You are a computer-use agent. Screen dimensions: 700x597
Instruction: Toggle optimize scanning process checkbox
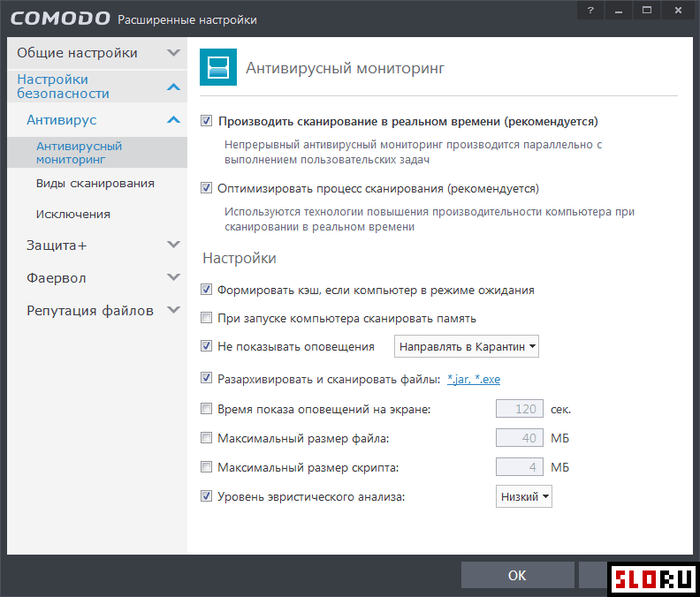[206, 188]
